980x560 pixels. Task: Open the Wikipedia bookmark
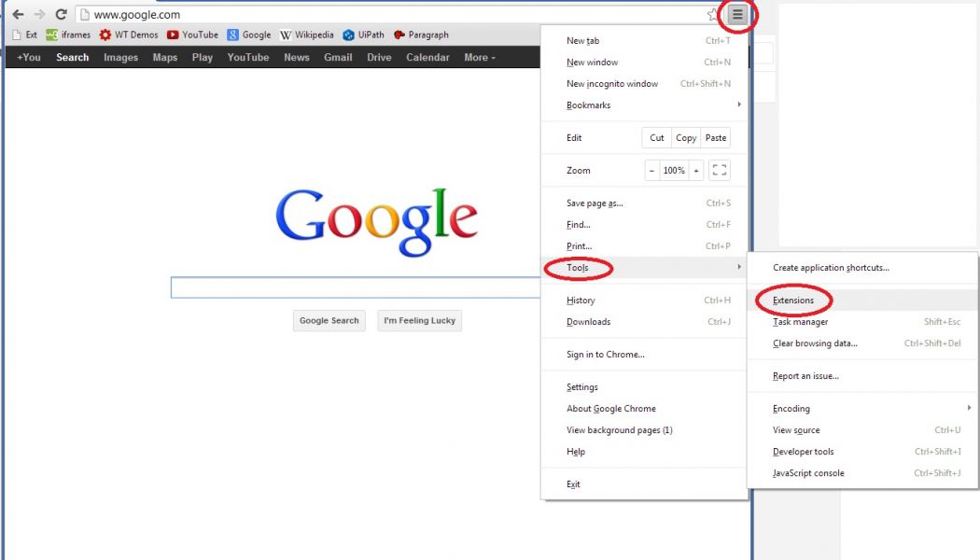click(x=305, y=35)
